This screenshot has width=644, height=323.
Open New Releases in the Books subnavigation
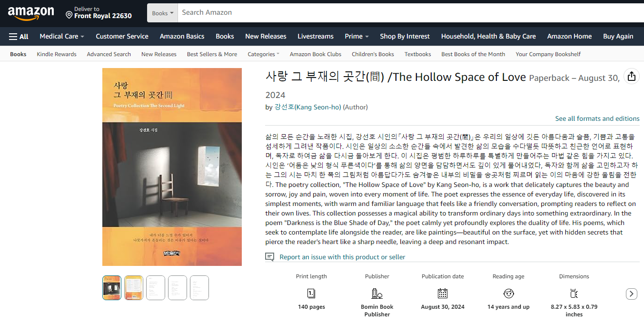coord(159,54)
